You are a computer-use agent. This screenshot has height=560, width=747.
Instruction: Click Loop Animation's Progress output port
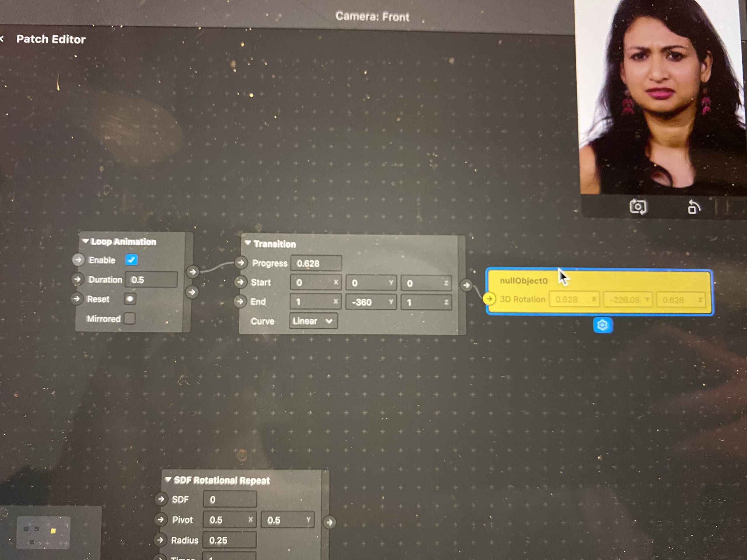click(193, 272)
